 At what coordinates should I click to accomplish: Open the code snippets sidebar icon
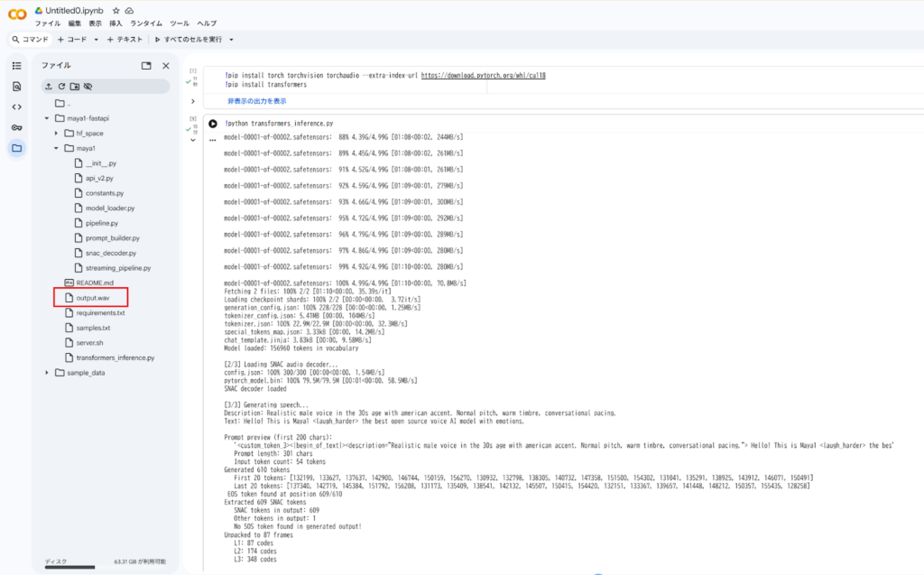16,107
